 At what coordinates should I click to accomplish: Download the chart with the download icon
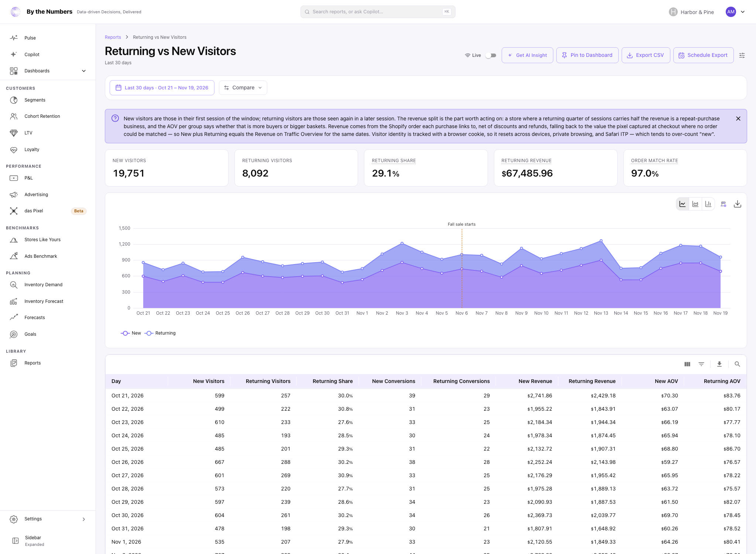click(738, 204)
